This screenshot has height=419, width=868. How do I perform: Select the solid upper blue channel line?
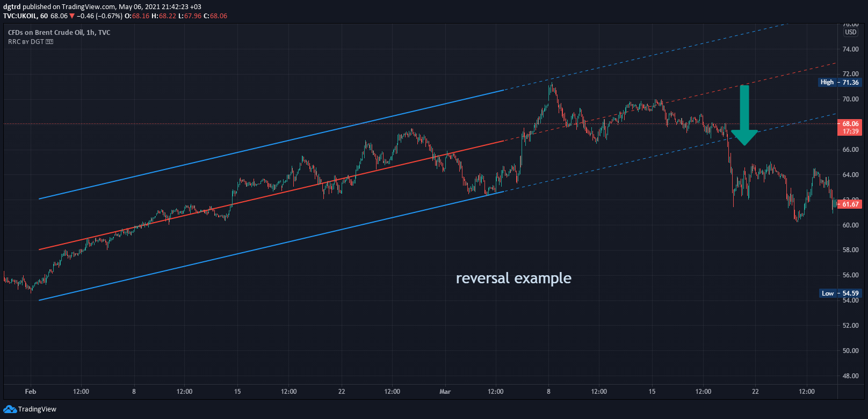point(271,144)
